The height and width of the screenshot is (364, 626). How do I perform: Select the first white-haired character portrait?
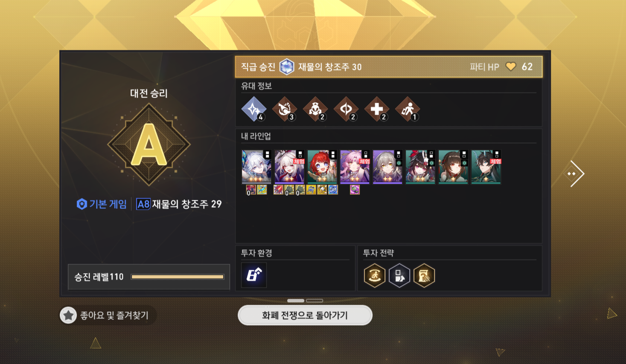point(256,167)
